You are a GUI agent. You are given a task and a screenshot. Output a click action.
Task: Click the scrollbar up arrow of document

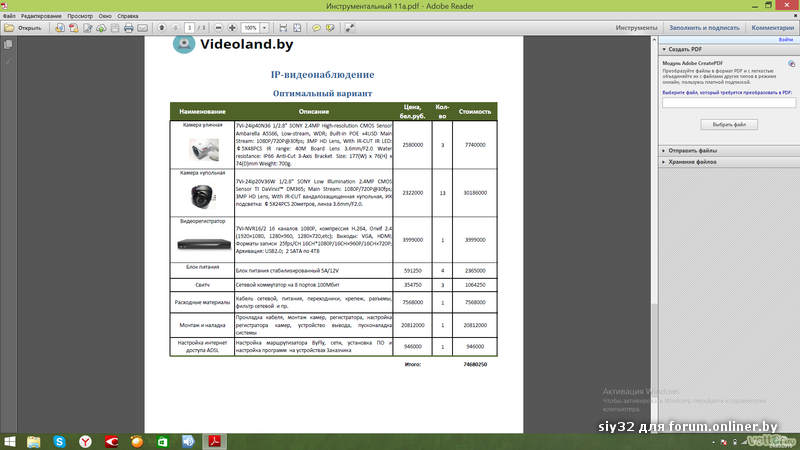654,39
